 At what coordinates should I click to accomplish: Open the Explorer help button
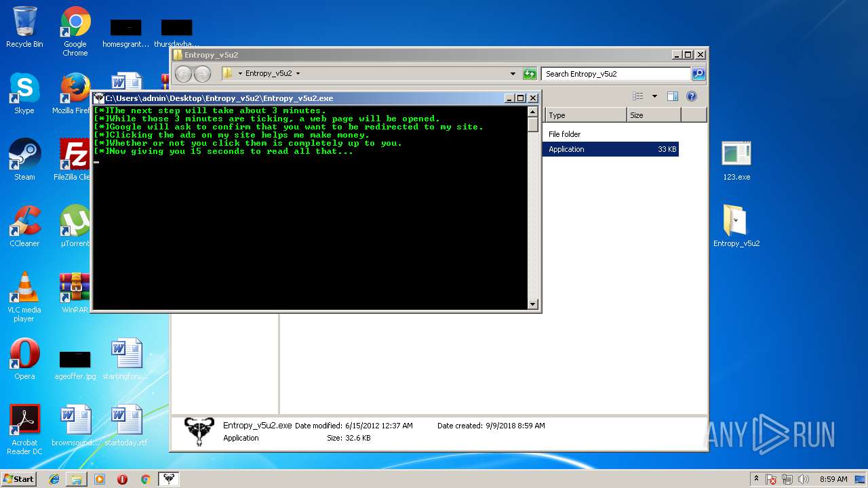(x=692, y=96)
